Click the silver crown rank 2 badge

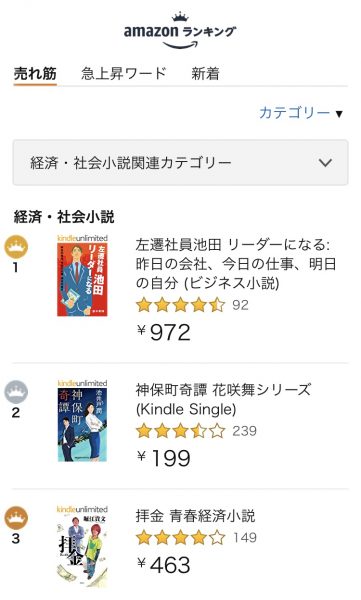16,392
